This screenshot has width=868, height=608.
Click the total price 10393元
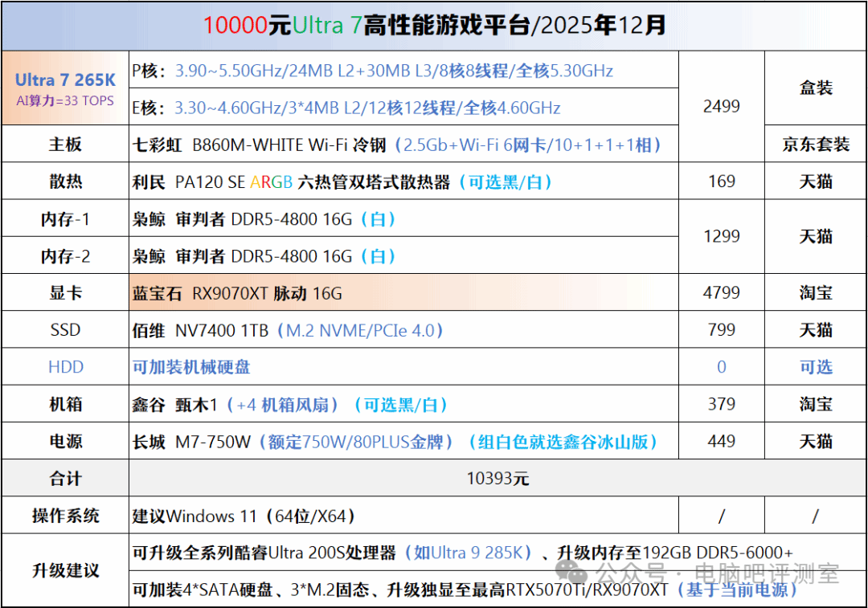tap(497, 479)
